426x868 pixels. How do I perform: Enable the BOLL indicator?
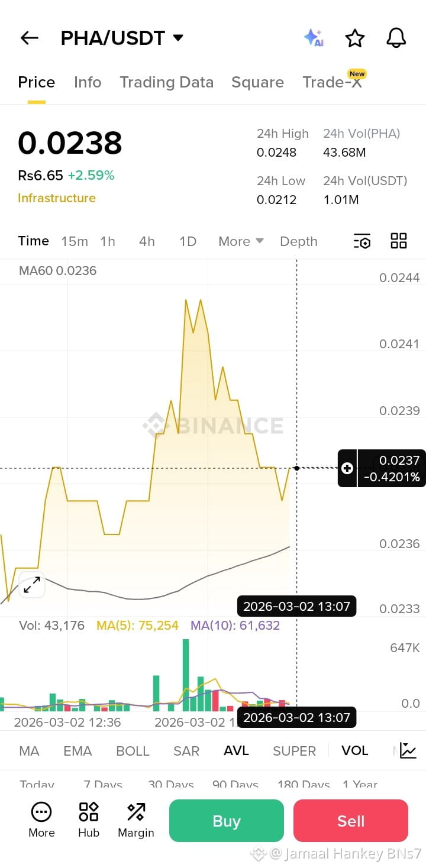tap(133, 751)
